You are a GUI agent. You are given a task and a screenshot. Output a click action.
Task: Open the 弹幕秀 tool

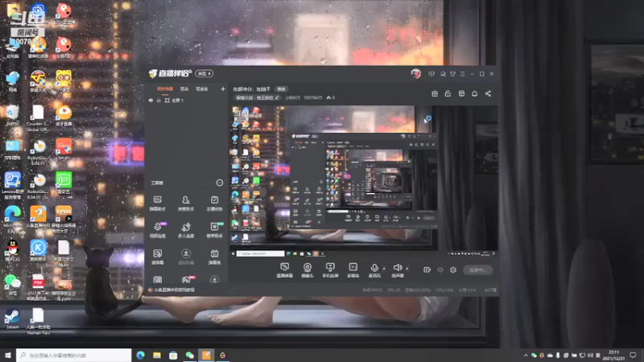pyautogui.click(x=214, y=257)
